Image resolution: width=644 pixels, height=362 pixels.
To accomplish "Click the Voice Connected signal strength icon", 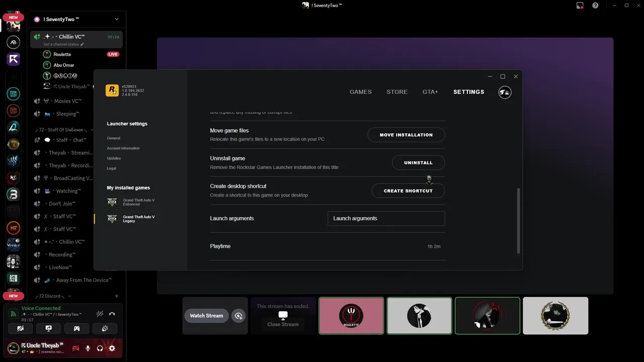I will click(14, 314).
